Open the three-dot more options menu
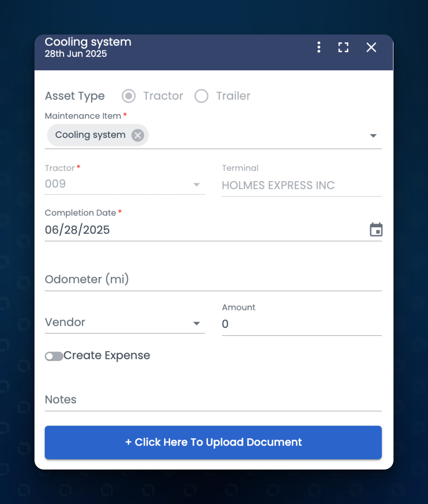This screenshot has height=504, width=428. coord(319,47)
